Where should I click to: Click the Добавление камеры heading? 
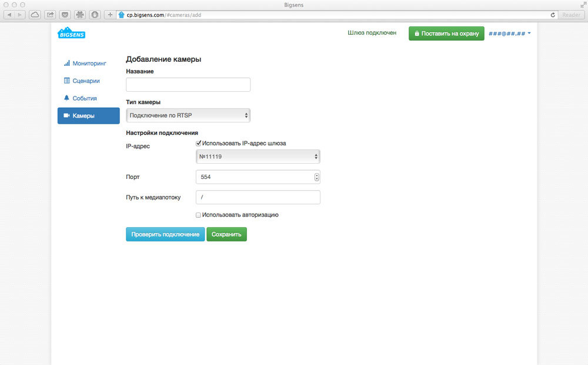tap(163, 59)
